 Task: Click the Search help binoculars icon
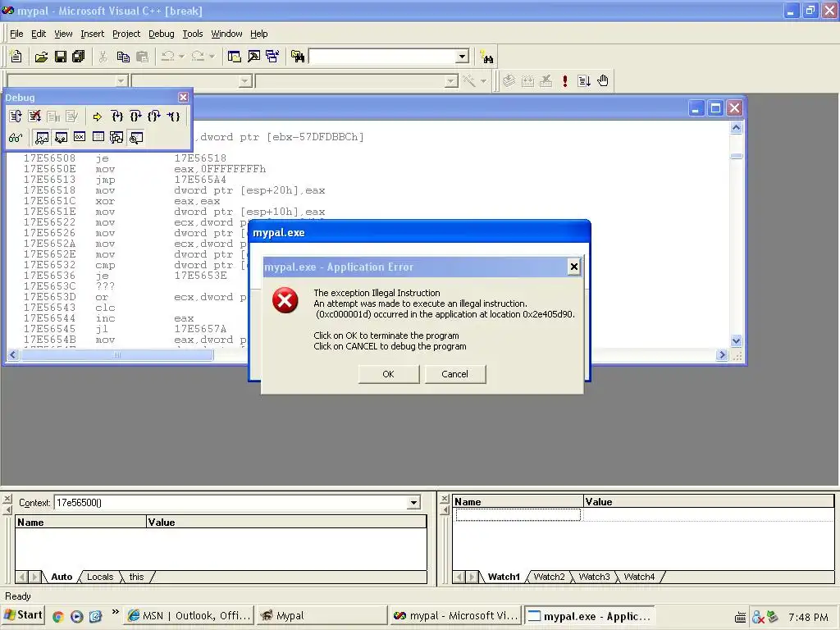pos(487,57)
